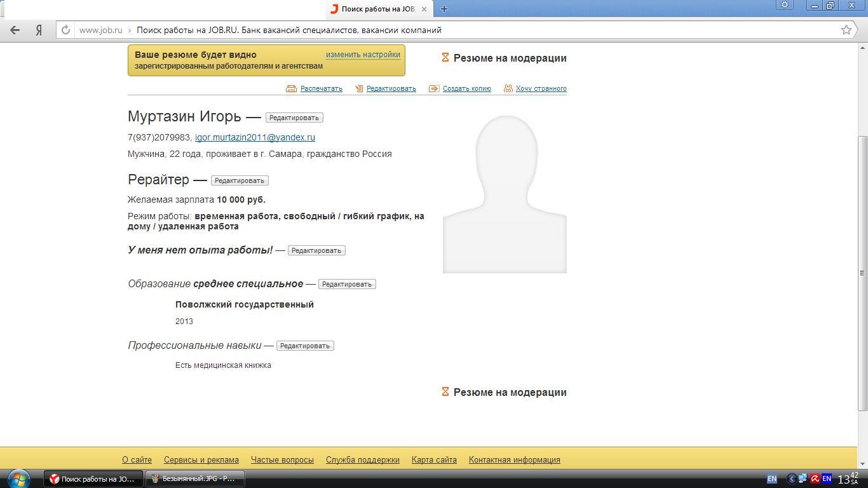The width and height of the screenshot is (868, 488).
Task: Click 'Поволжский государственный' text
Action: 245,304
